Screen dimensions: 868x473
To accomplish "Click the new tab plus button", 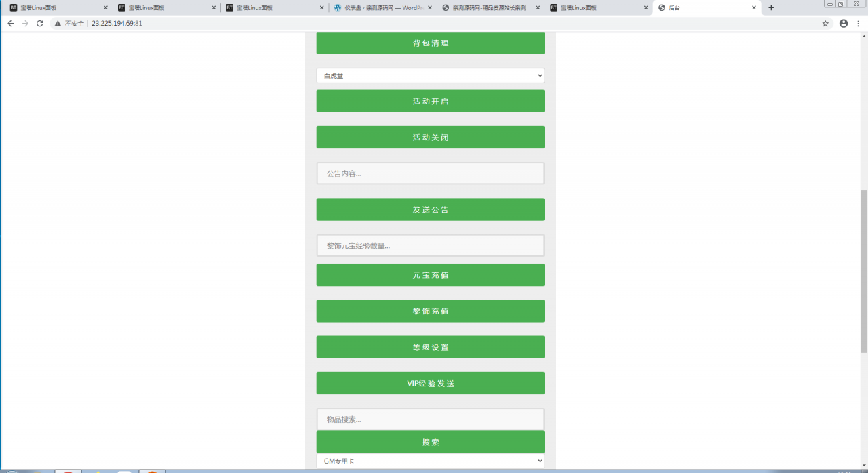I will (x=772, y=7).
